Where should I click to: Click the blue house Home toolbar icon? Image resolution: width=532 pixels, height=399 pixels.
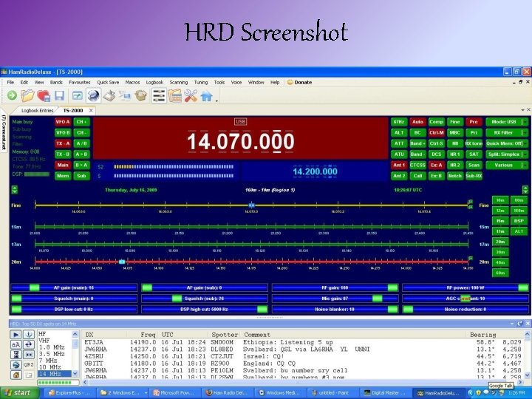point(206,96)
